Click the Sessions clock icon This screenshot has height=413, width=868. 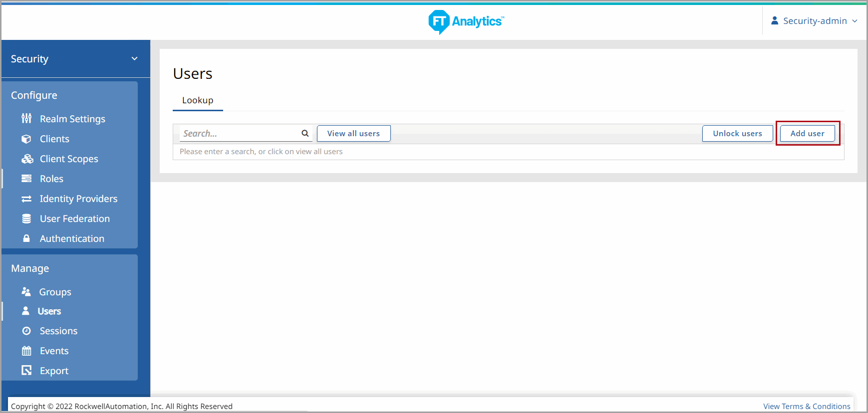coord(26,331)
